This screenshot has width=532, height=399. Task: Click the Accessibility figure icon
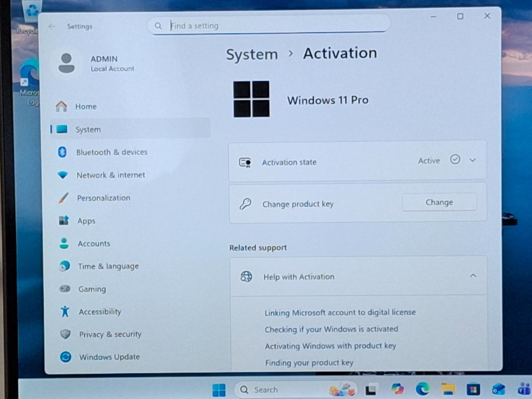pos(65,311)
